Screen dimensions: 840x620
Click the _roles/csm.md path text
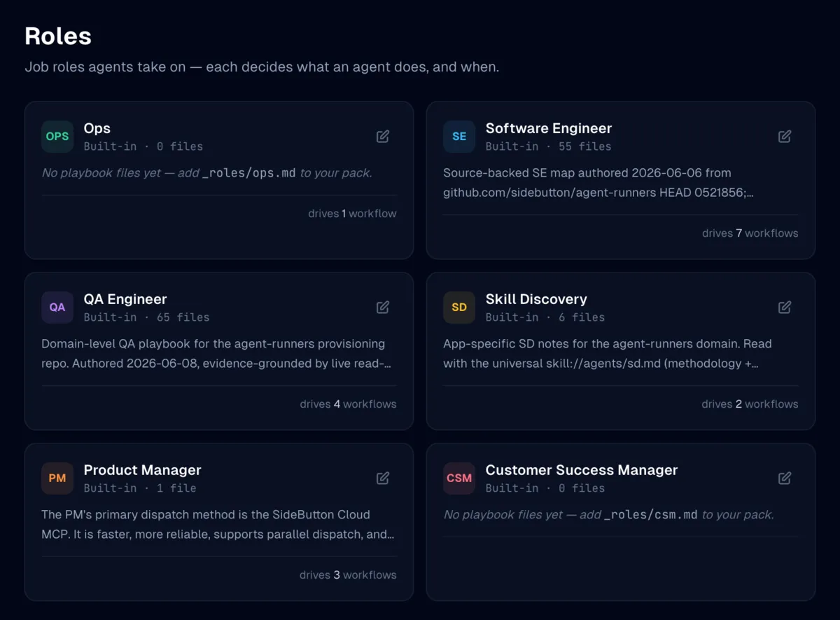(651, 515)
